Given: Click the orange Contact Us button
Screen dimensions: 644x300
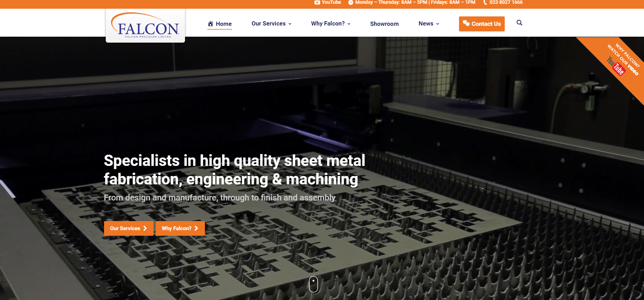Looking at the screenshot, I should [482, 24].
